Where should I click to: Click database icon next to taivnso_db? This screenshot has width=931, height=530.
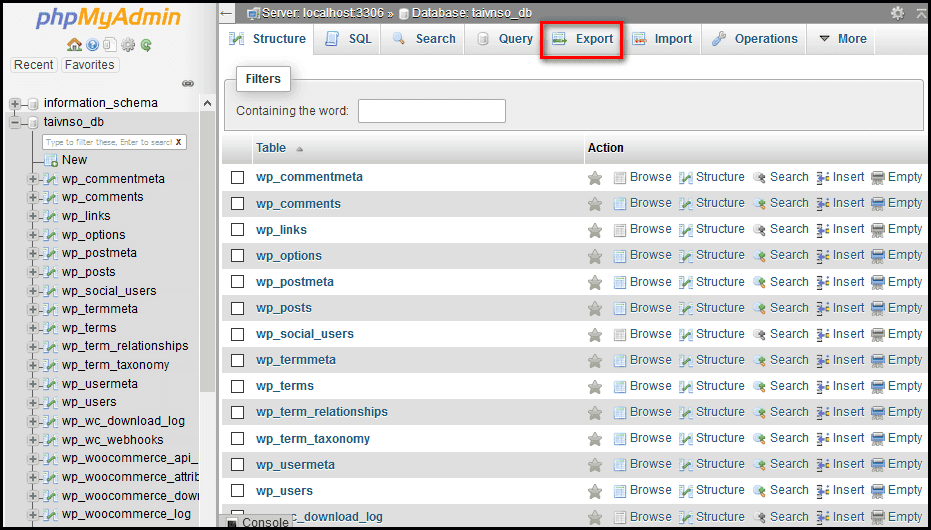[x=33, y=123]
